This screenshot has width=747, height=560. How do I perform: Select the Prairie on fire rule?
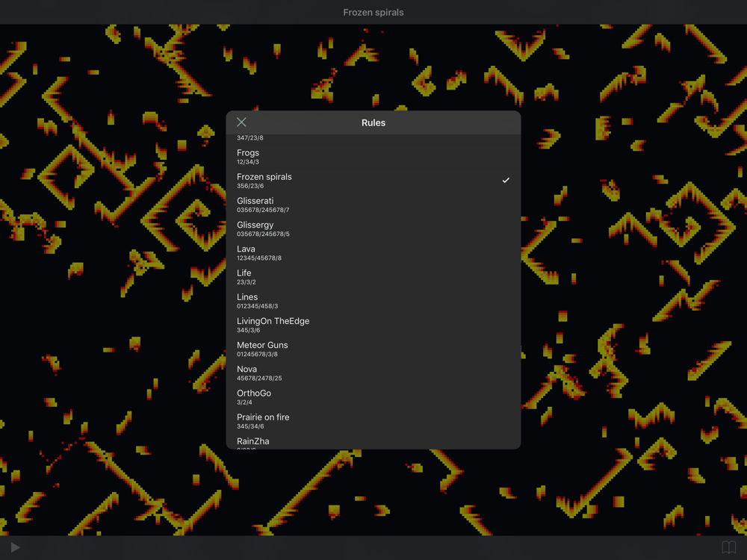tap(373, 421)
